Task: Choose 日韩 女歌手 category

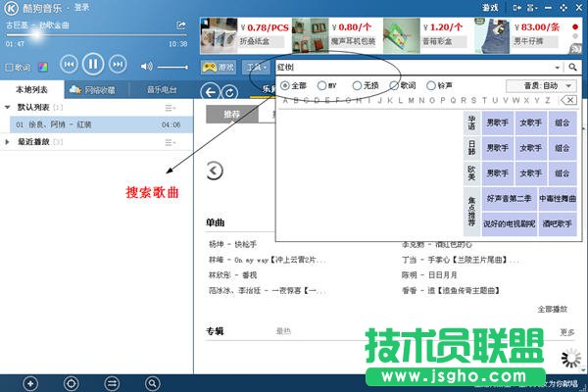Action: pos(530,148)
